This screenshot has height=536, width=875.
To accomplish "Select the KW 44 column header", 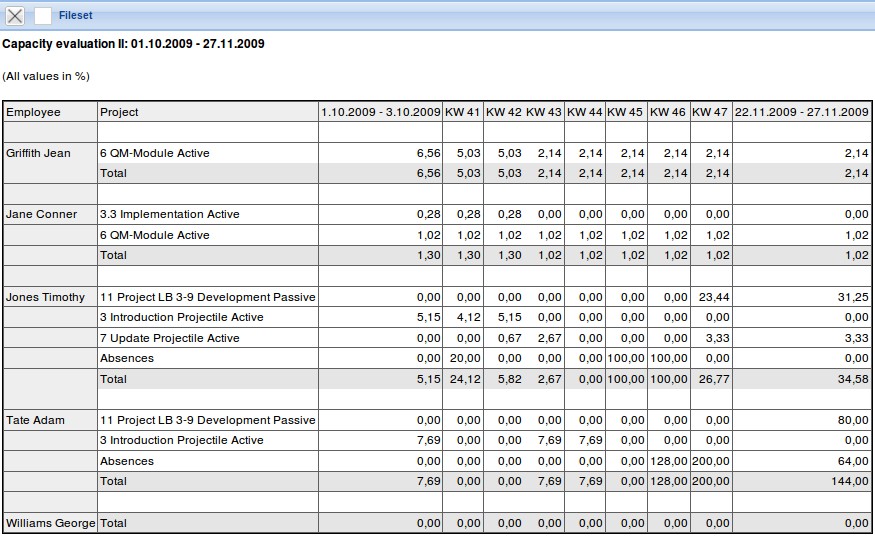I will [585, 112].
